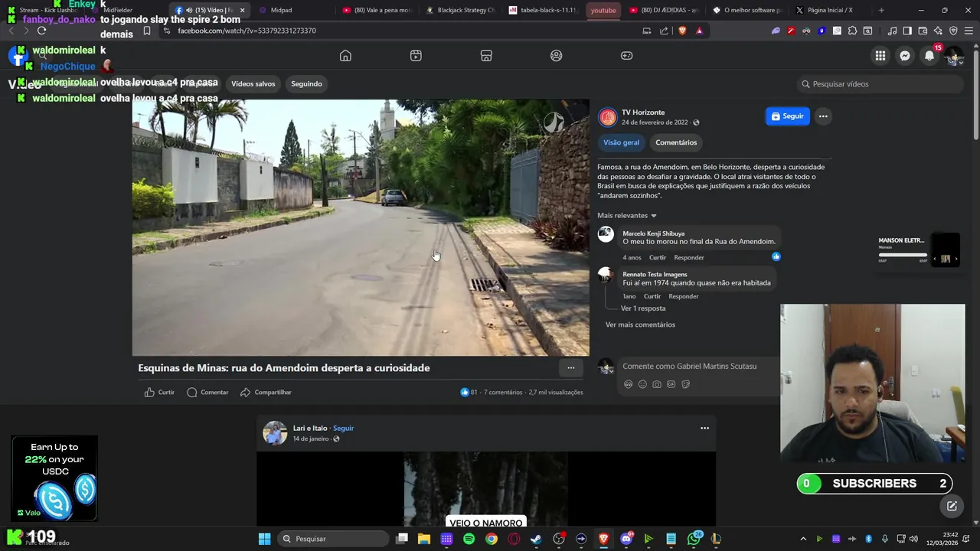Screen dimensions: 980x551
Task: Reply to Marcelo Kenji Shibuya's comment
Action: click(x=689, y=257)
